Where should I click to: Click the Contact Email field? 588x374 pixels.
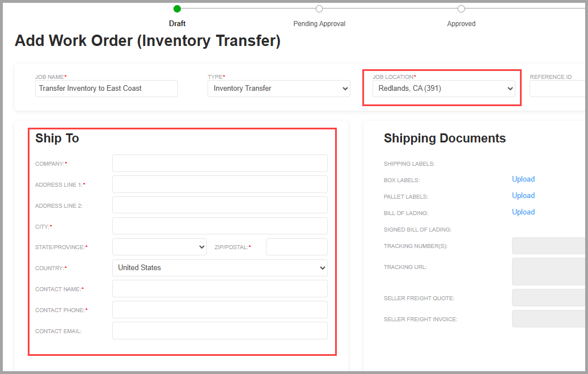pos(220,331)
